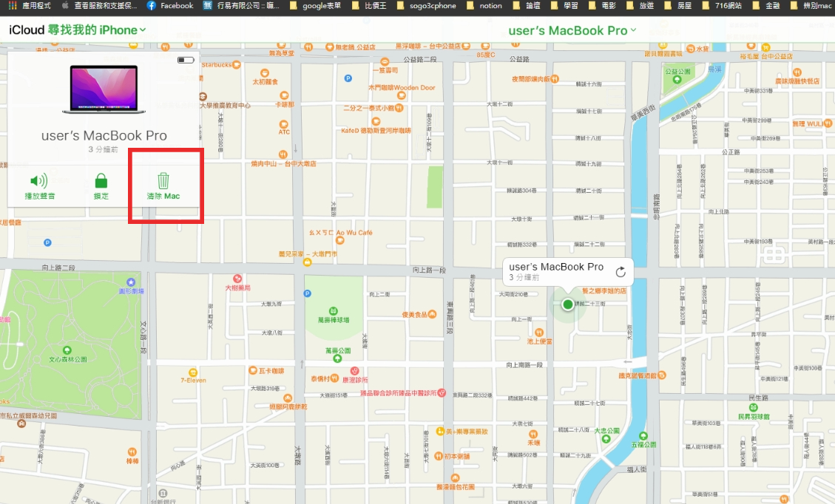The width and height of the screenshot is (835, 504).
Task: Open the 尋找我的 iPhone app dropdown
Action: [97, 30]
